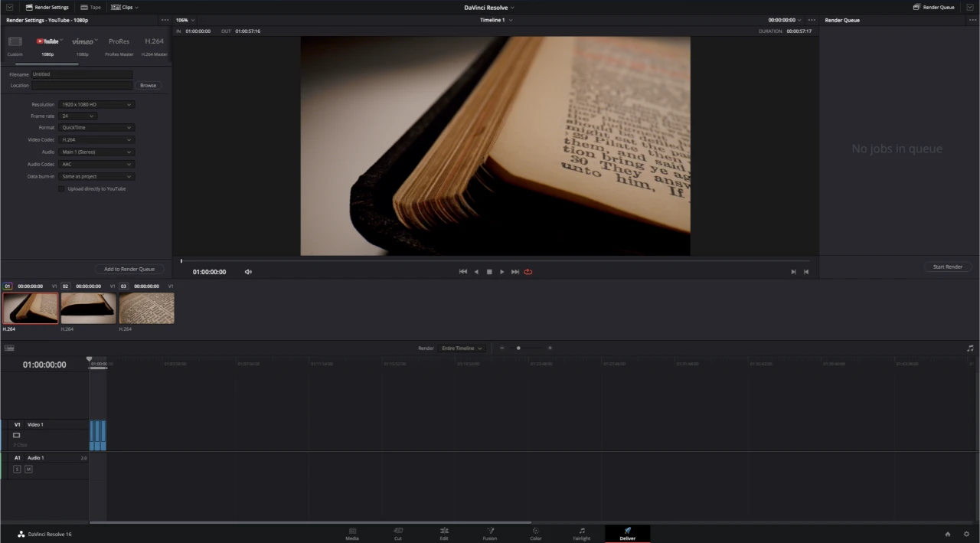Open the Cut page
Viewport: 980px width, 543px height.
point(398,534)
